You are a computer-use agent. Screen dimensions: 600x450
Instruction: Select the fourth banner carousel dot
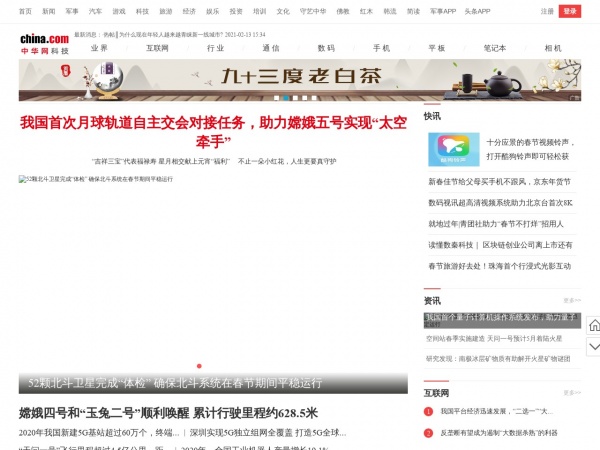305,98
